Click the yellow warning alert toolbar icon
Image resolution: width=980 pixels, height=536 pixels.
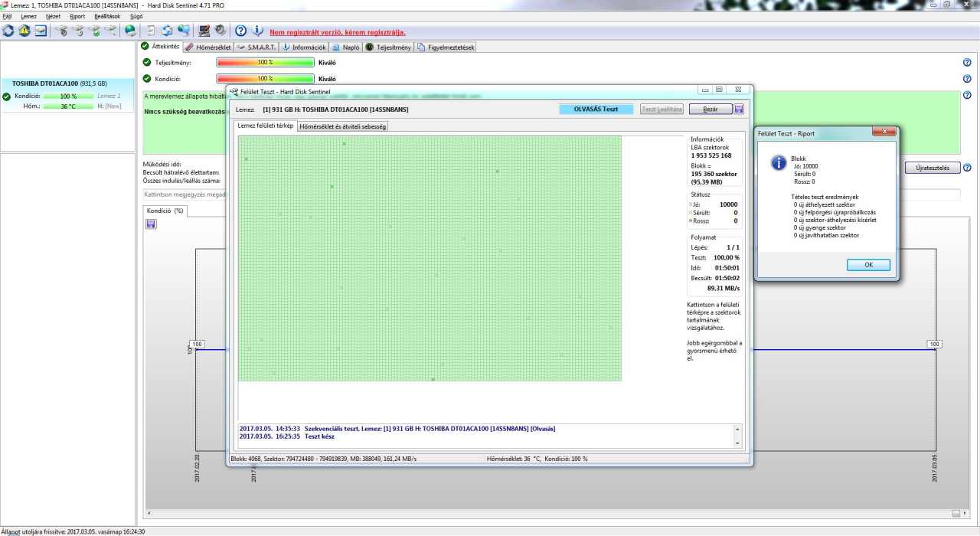24,31
